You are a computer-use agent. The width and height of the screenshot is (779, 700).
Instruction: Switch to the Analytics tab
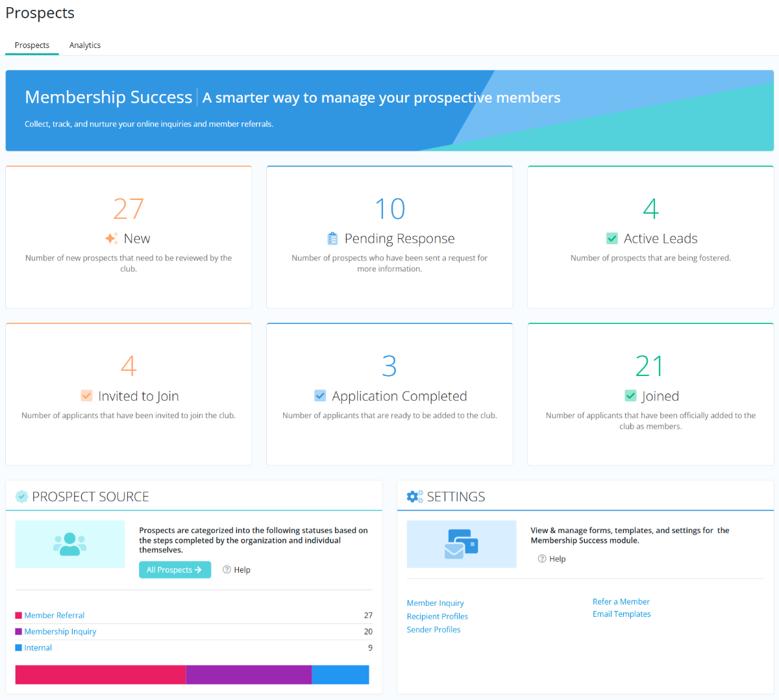coord(84,45)
